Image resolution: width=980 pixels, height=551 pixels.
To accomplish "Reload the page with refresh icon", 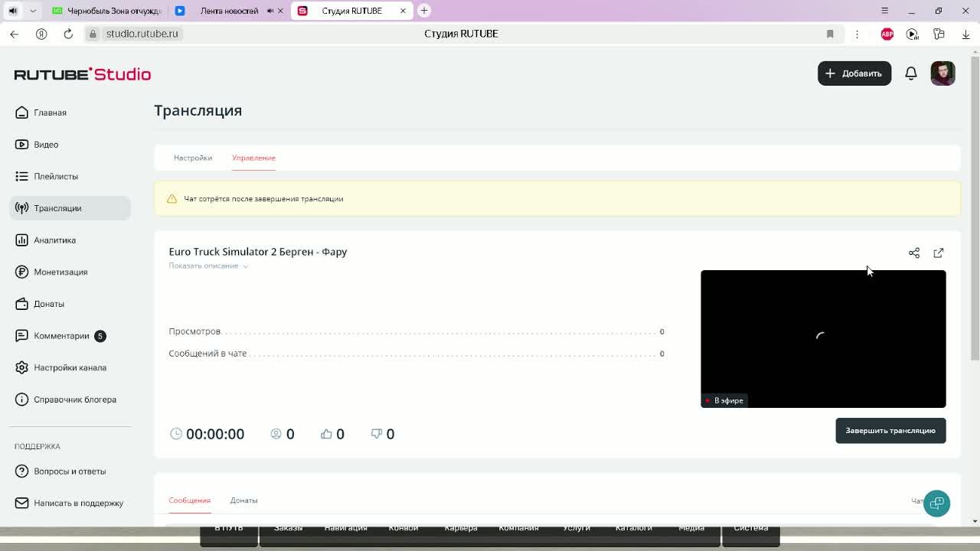I will pos(68,34).
